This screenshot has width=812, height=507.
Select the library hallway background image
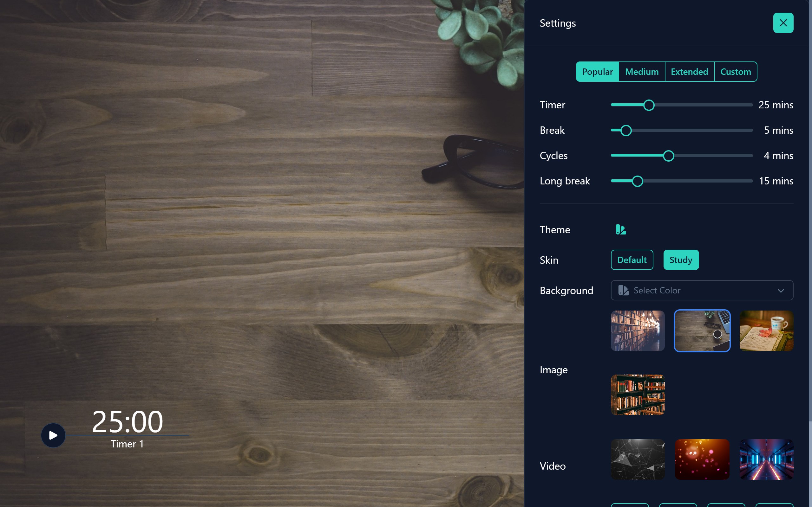tap(637, 331)
